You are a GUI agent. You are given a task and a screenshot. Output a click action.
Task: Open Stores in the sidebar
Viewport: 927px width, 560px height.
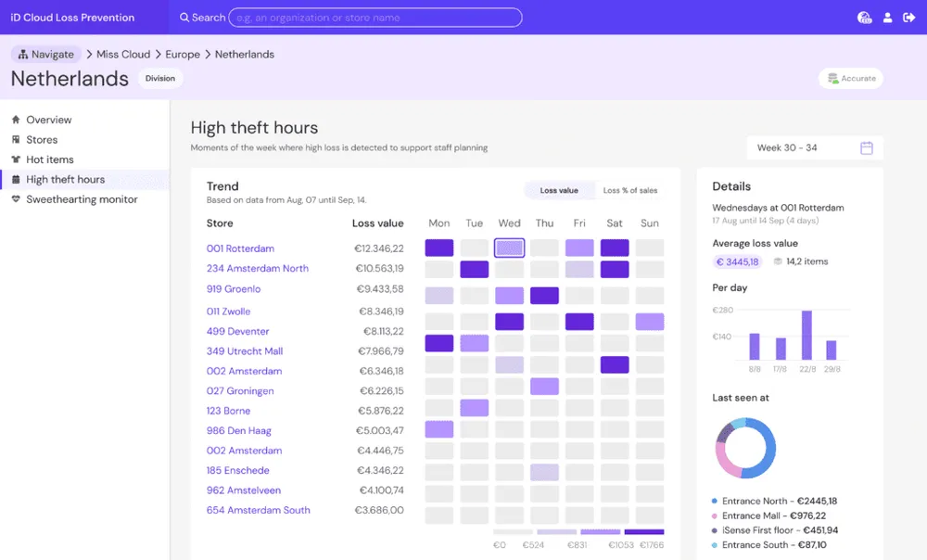[x=84, y=140]
